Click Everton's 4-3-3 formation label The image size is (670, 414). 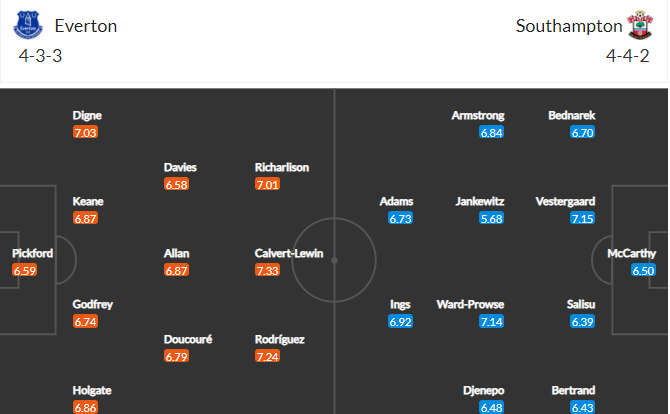[41, 56]
